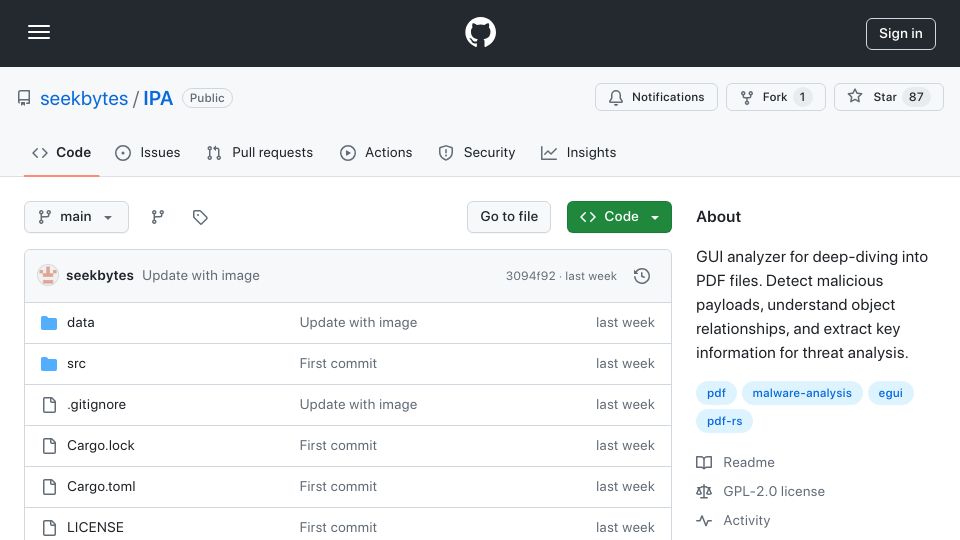Image resolution: width=960 pixels, height=540 pixels.
Task: Open commit hash 3094f92
Action: click(x=531, y=276)
